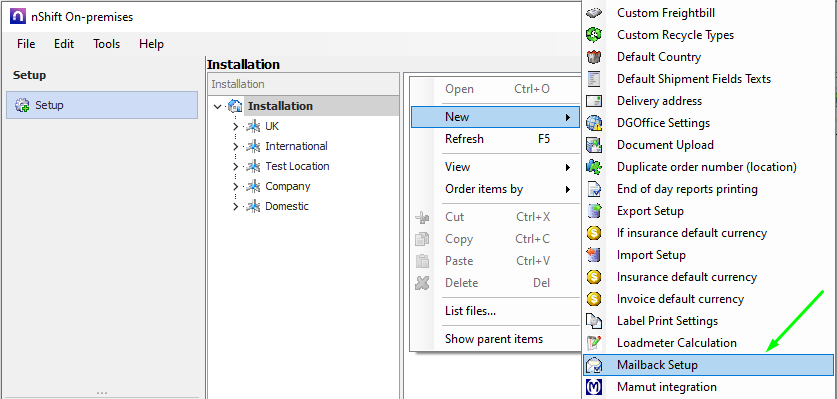The width and height of the screenshot is (837, 399).
Task: Click the nShift app logo in title bar
Action: pyautogui.click(x=17, y=17)
